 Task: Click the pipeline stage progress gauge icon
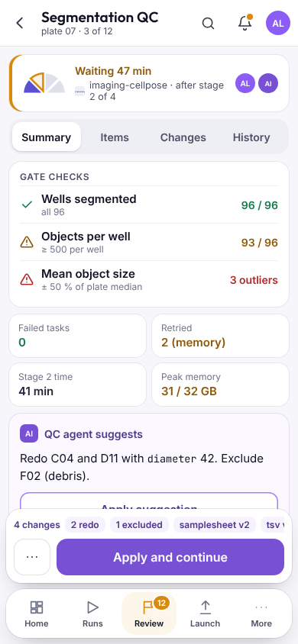[44, 83]
